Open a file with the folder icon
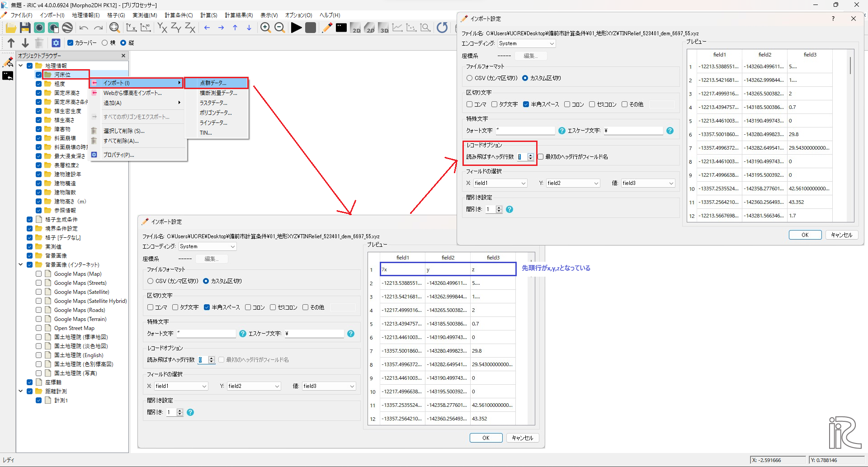The width and height of the screenshot is (868, 467). 11,28
